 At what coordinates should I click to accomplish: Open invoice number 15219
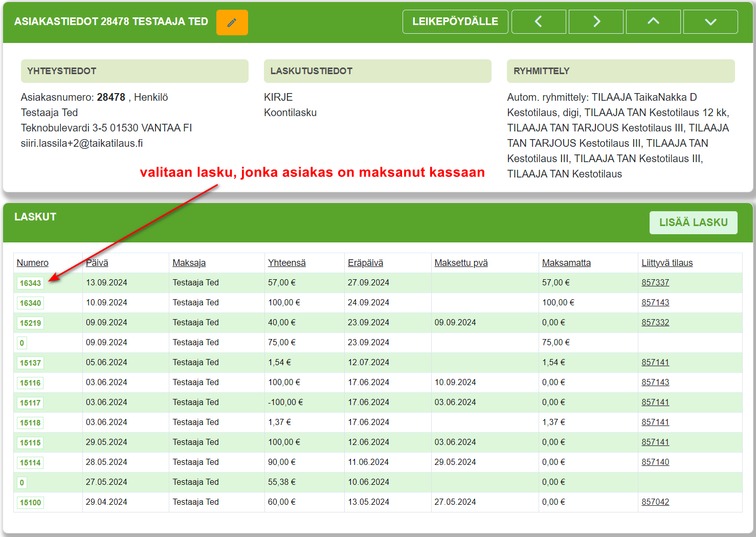coord(30,323)
